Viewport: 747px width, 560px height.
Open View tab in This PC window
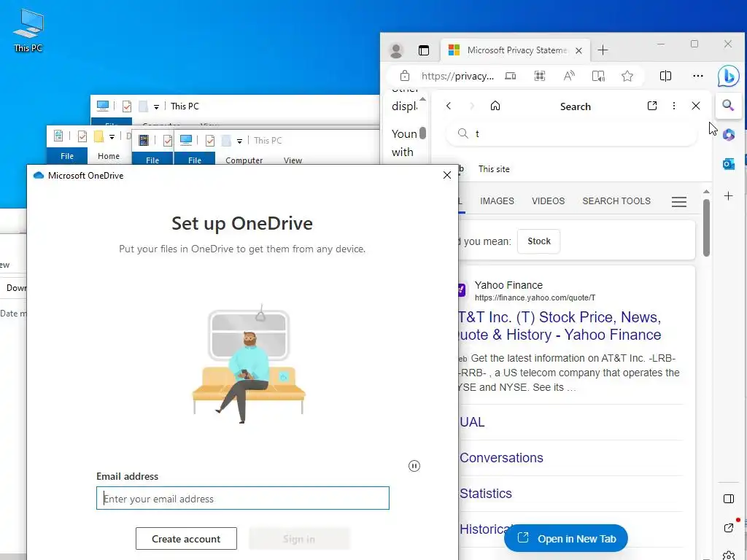(x=293, y=160)
